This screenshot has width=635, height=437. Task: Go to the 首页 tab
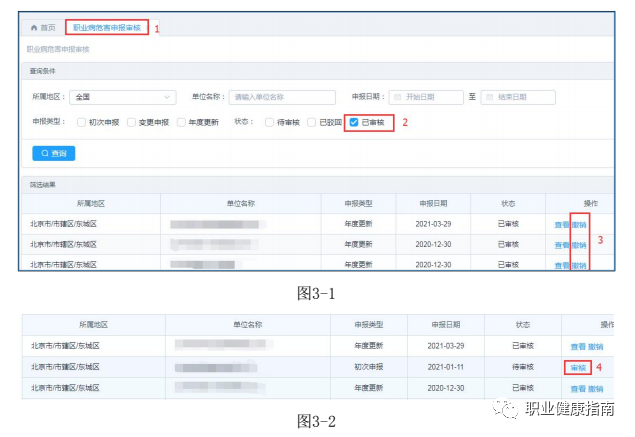click(x=47, y=28)
